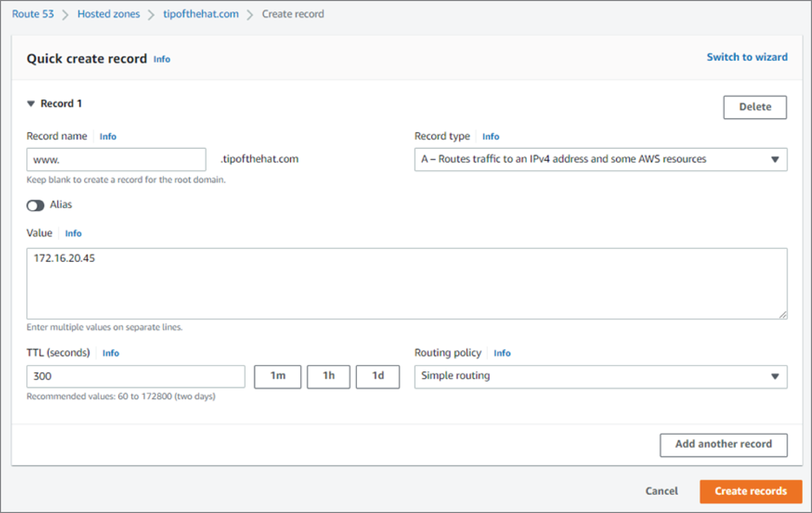Viewport: 812px width, 513px height.
Task: Click the Create record breadcrumb text
Action: 293,14
